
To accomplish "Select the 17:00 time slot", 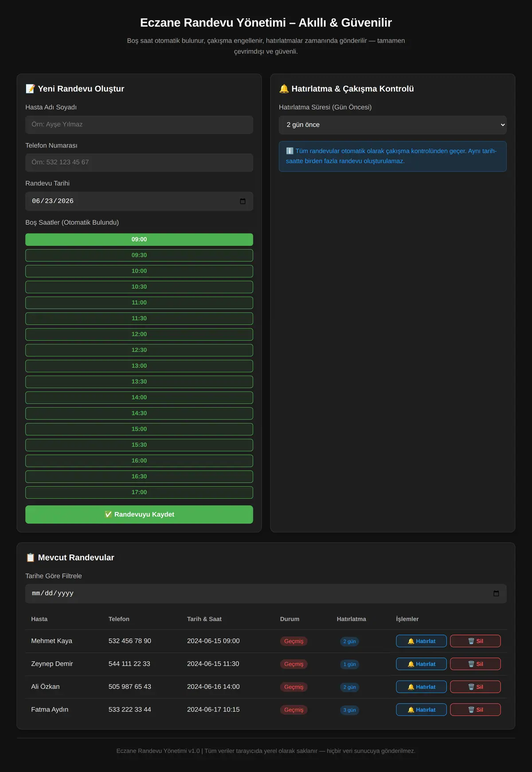I will [139, 492].
